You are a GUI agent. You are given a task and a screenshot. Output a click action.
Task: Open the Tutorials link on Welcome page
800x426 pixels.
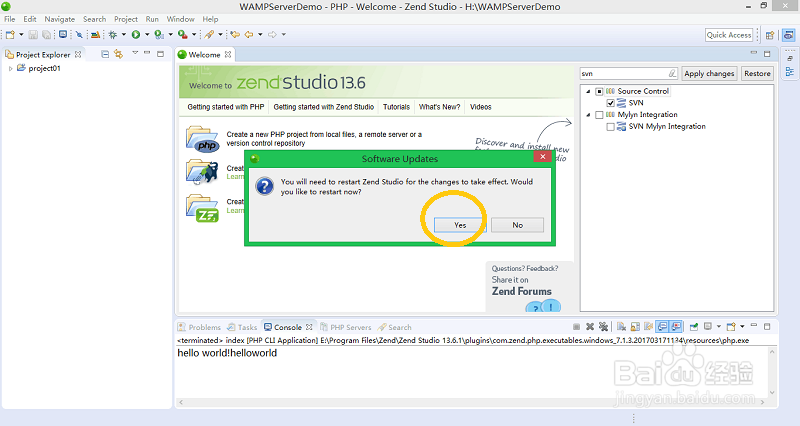click(396, 107)
